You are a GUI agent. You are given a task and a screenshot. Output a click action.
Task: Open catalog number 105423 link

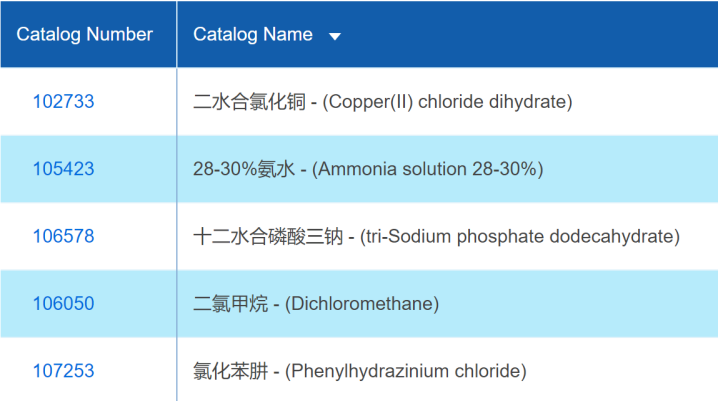coord(63,169)
